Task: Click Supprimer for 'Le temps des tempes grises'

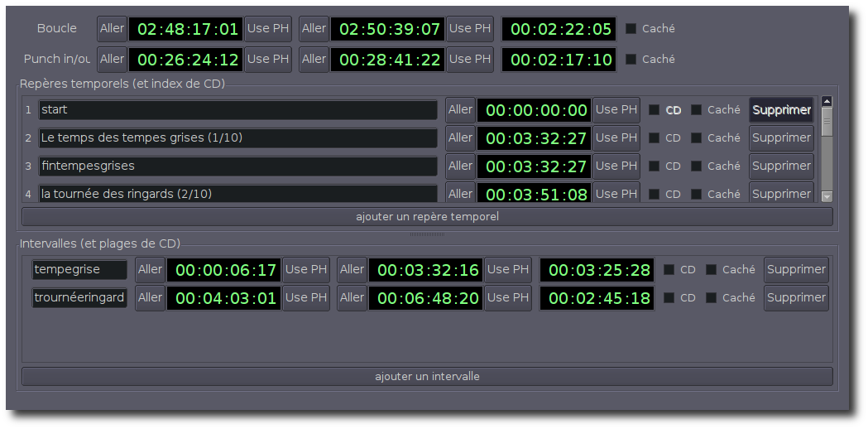Action: coord(781,138)
